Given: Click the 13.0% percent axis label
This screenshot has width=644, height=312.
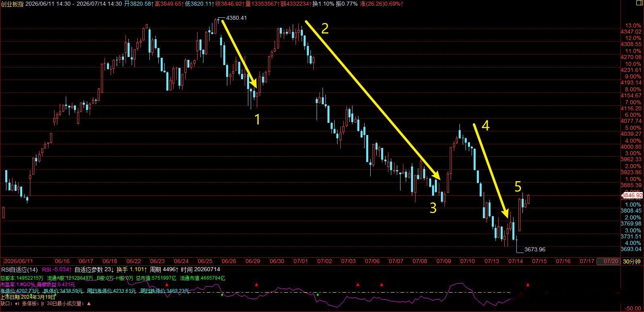Looking at the screenshot, I should pyautogui.click(x=633, y=25).
